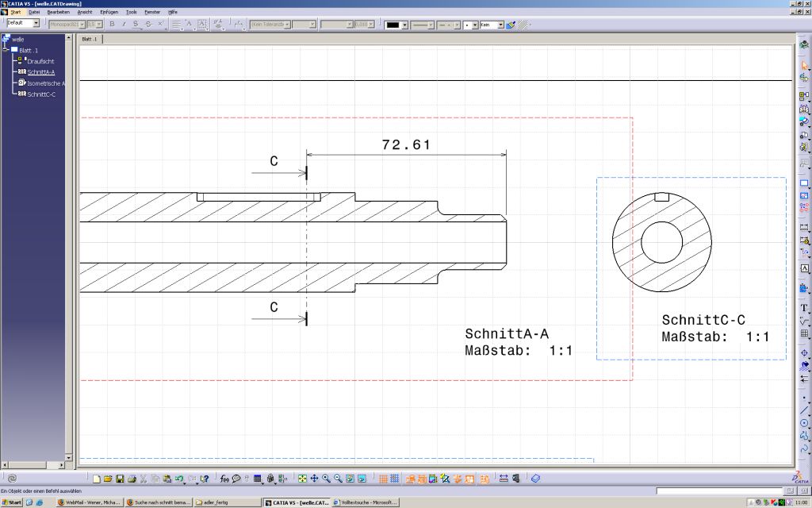Open the Kein Toleranz tolerance dropdown
Screen dimensions: 812x508
point(287,25)
